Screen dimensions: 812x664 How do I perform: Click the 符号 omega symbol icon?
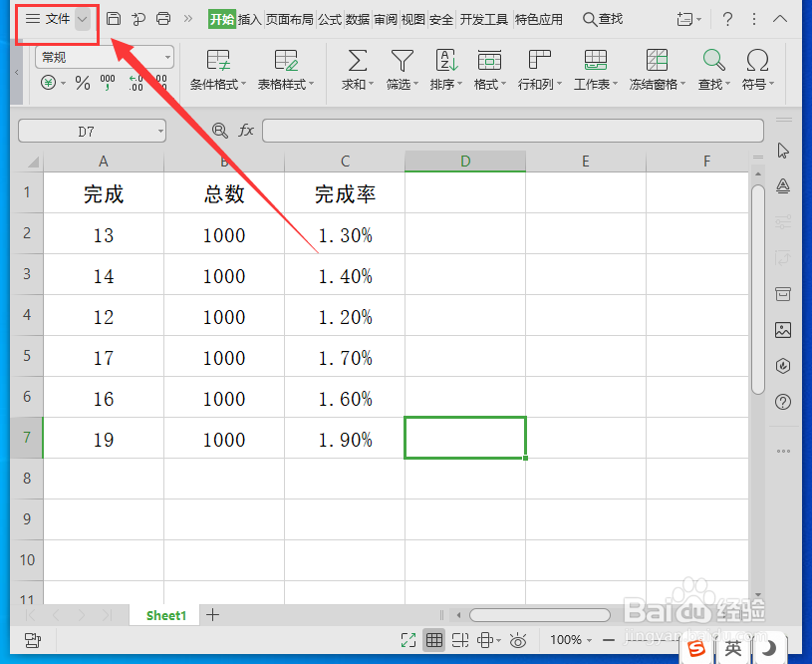pos(757,61)
